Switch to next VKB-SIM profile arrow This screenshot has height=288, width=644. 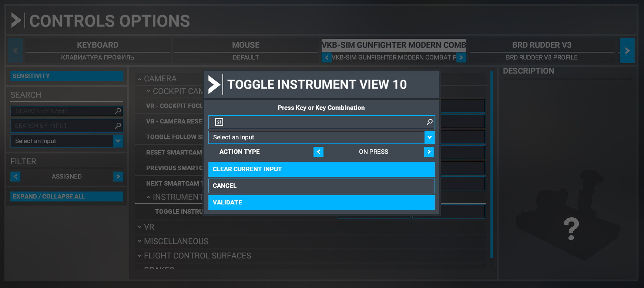coord(461,58)
